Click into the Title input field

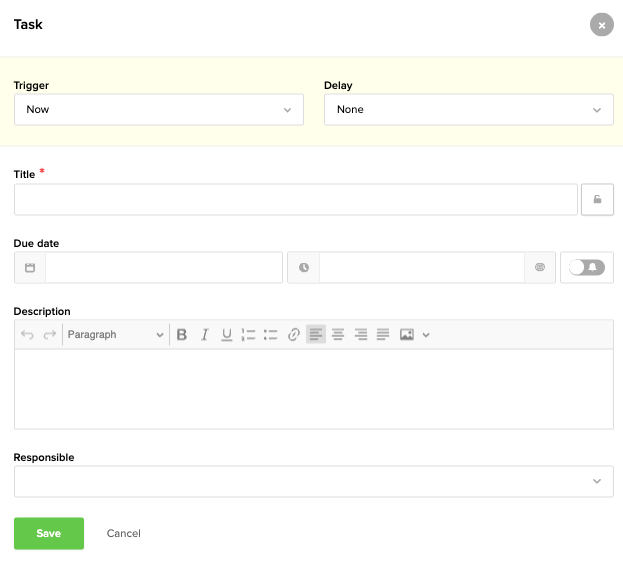point(295,200)
